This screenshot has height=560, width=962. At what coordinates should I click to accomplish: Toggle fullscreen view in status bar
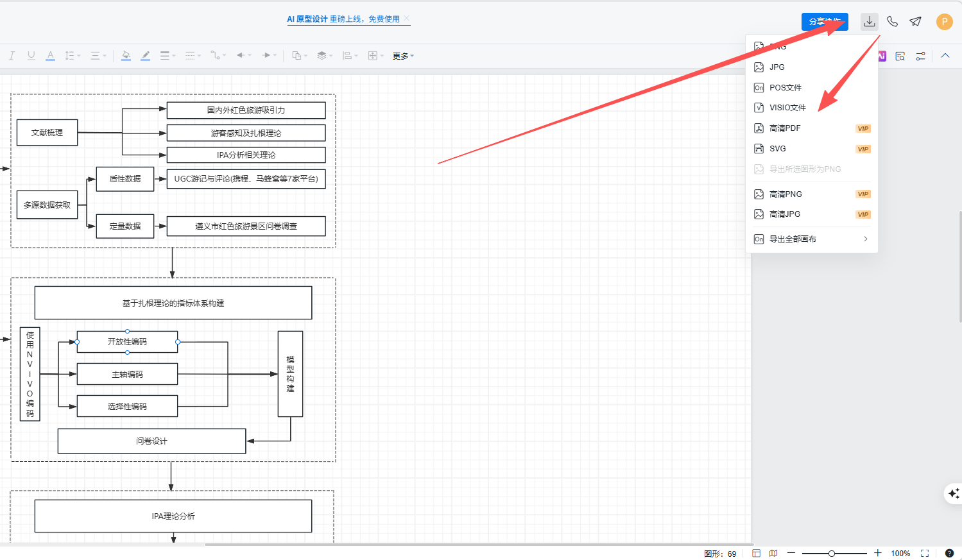925,553
